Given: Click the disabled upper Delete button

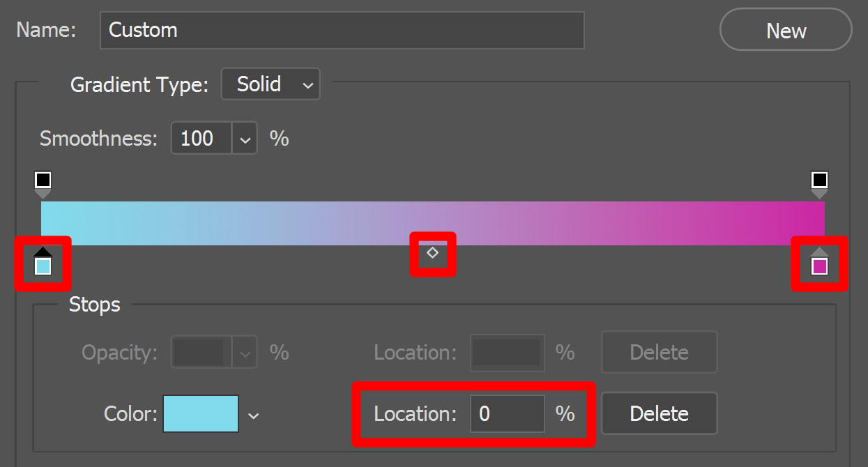Looking at the screenshot, I should pyautogui.click(x=659, y=352).
